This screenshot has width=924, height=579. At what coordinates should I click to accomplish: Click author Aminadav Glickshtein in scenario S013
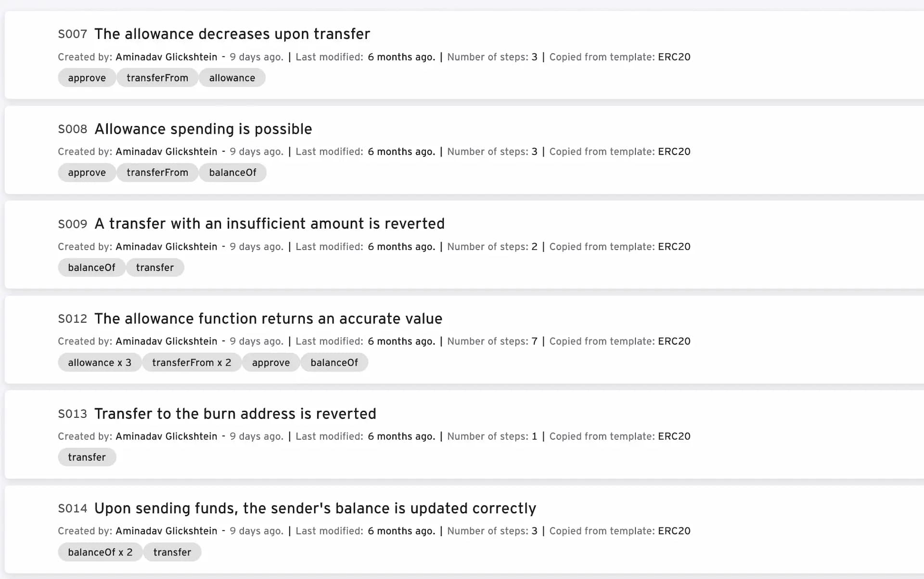coord(167,437)
